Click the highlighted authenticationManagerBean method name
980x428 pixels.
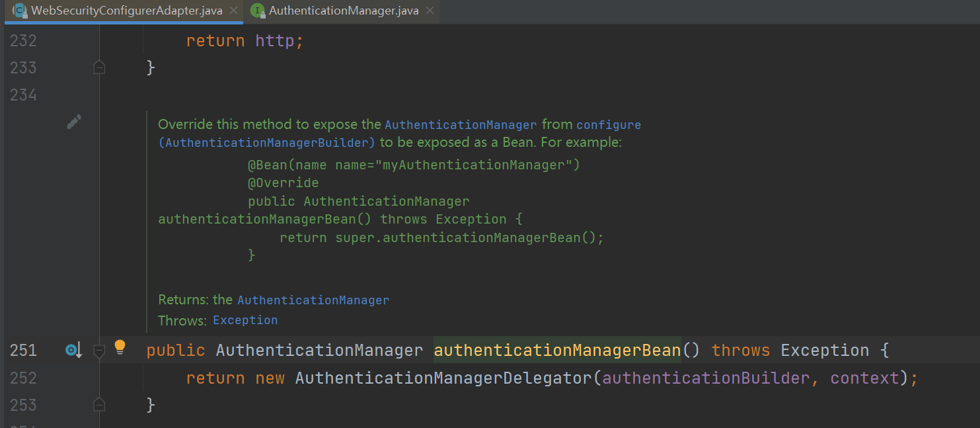[x=557, y=350]
